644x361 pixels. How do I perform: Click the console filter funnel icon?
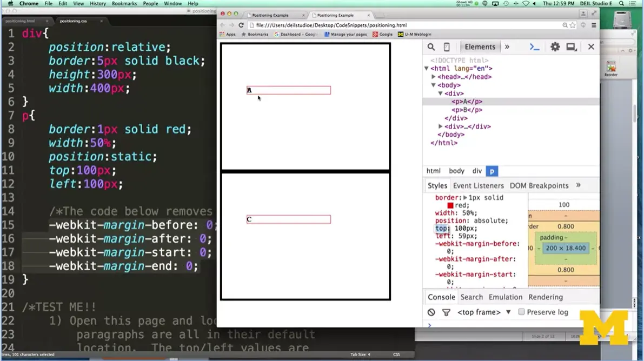tap(446, 312)
